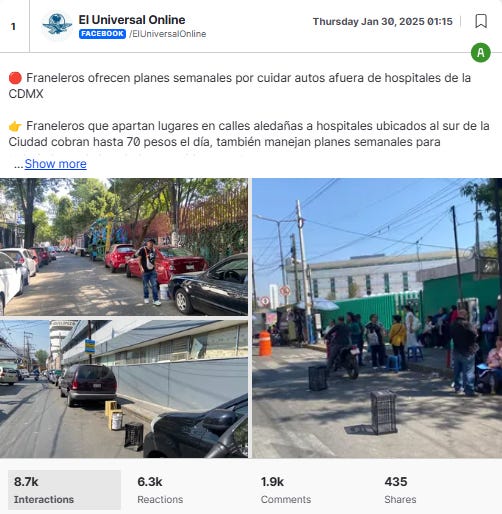Open the El Universal Online page name
The image size is (502, 514).
pyautogui.click(x=132, y=20)
